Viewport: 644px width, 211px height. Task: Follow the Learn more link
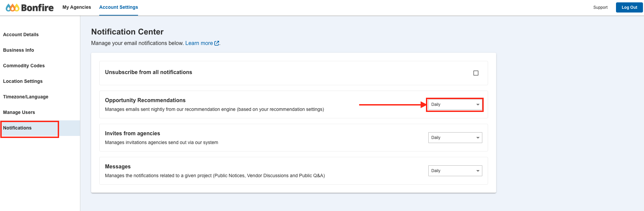199,43
